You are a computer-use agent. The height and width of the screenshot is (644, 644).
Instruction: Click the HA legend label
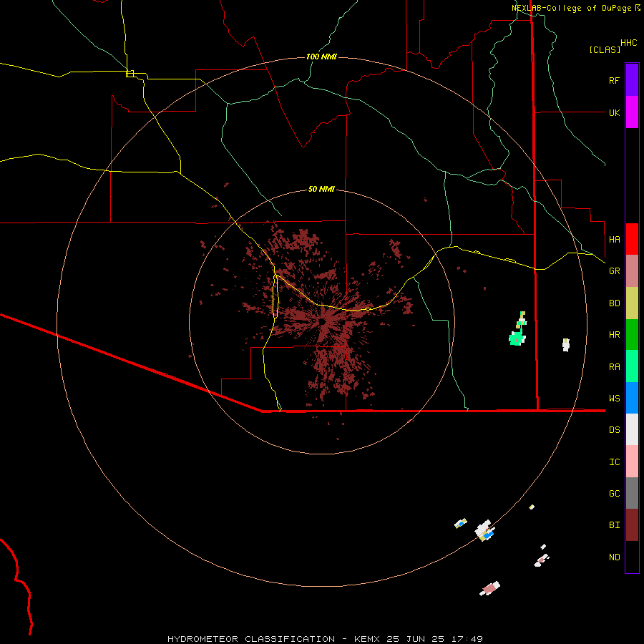pos(614,239)
